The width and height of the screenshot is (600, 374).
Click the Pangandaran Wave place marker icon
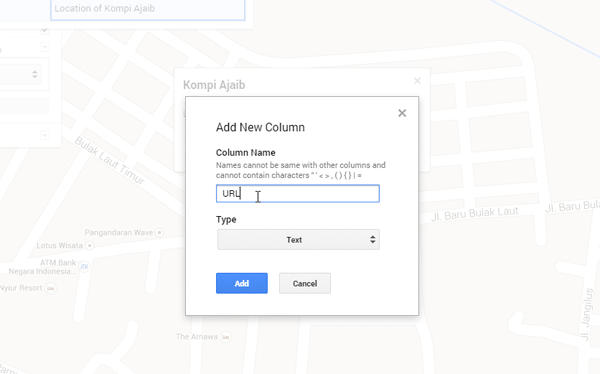pyautogui.click(x=160, y=232)
